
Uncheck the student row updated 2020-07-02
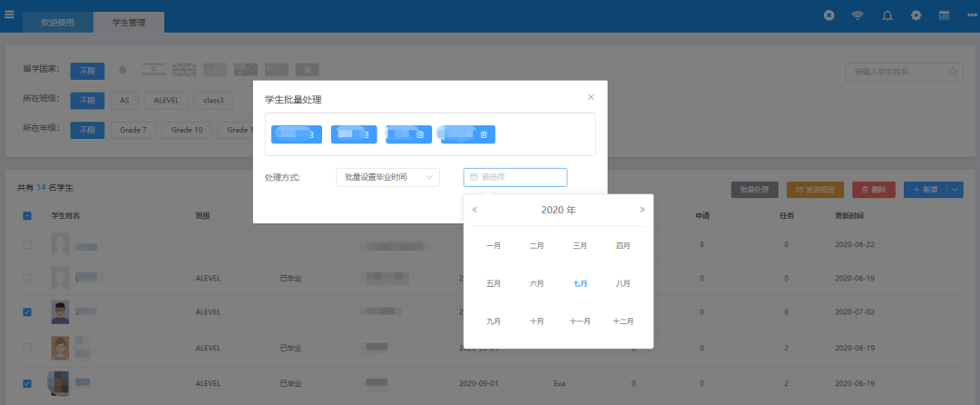click(27, 311)
